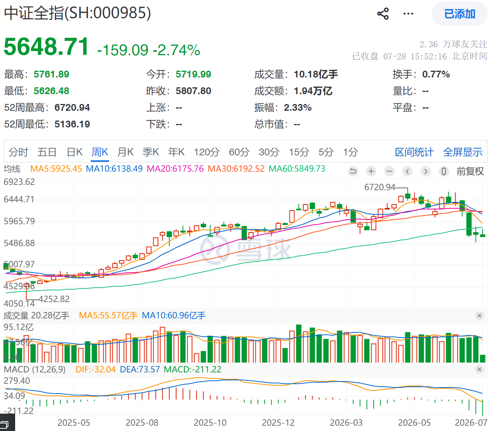Close the MACD indicator panel

(x=479, y=369)
